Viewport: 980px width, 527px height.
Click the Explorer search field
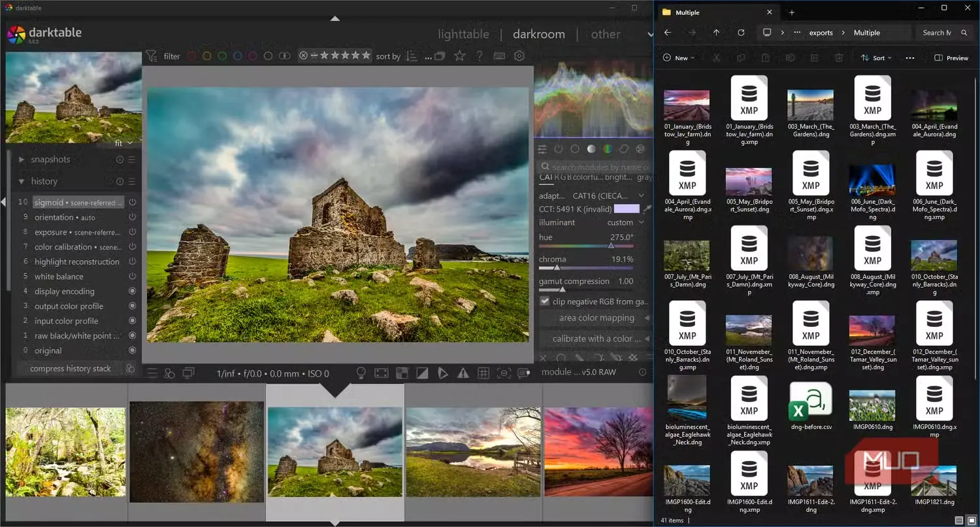945,33
